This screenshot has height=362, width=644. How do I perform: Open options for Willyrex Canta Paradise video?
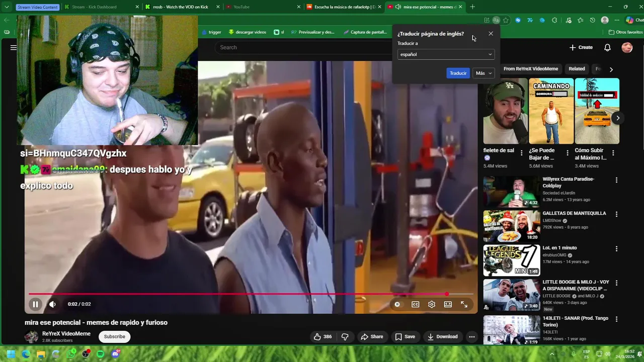pyautogui.click(x=616, y=180)
